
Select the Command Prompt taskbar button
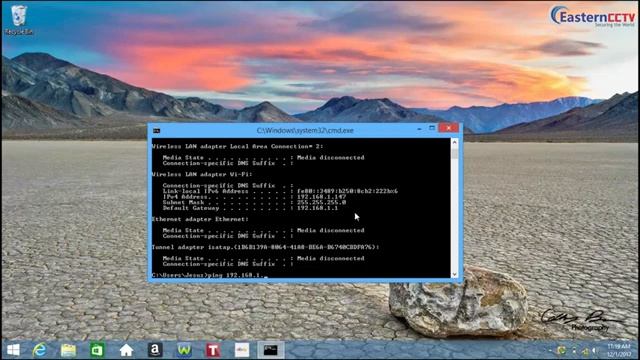(271, 350)
